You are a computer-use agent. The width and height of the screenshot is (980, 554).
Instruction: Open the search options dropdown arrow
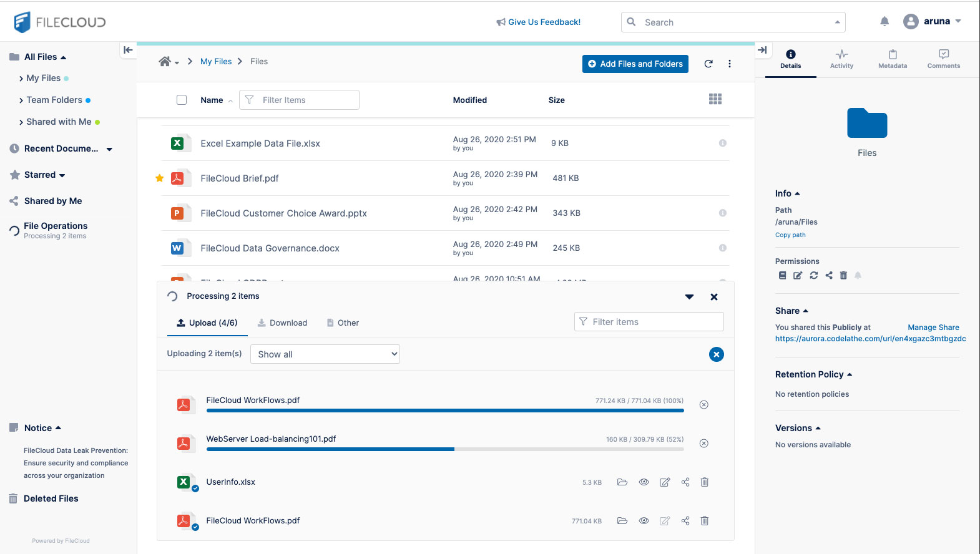coord(837,22)
